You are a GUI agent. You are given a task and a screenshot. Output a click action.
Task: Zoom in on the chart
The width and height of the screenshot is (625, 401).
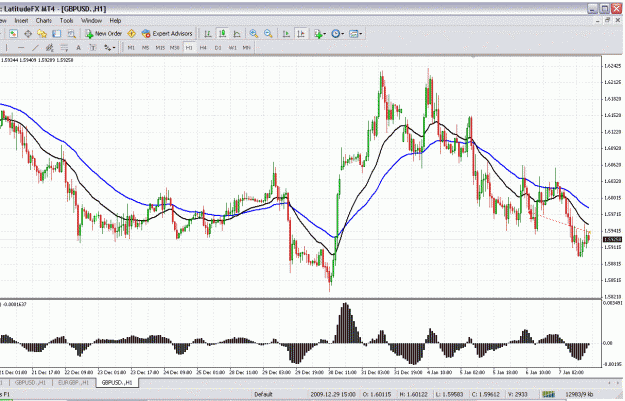click(x=254, y=34)
